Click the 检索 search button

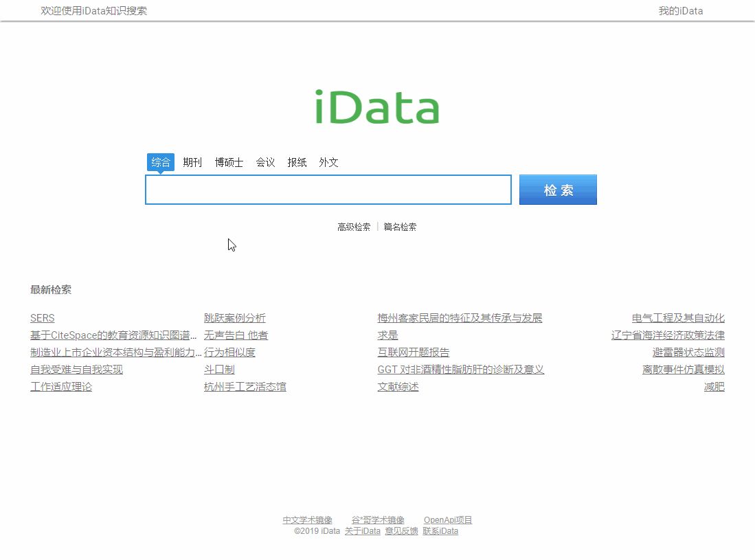pos(558,190)
